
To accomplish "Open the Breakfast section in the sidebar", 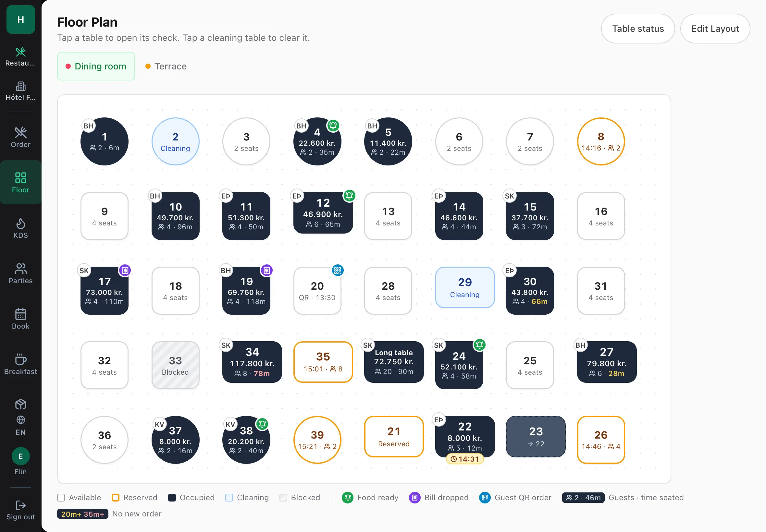I will coord(20,364).
